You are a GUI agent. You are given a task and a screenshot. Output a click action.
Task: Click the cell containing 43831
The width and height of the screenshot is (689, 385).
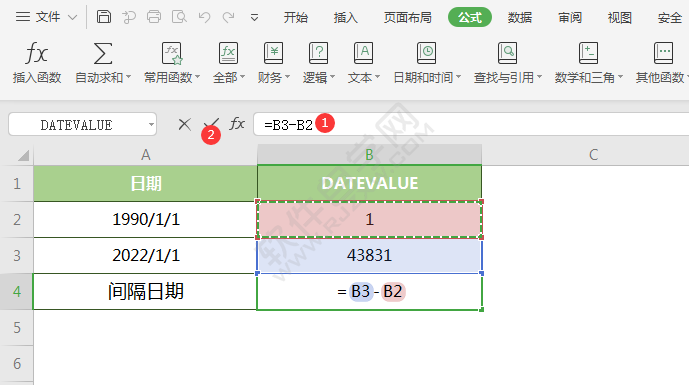[370, 255]
